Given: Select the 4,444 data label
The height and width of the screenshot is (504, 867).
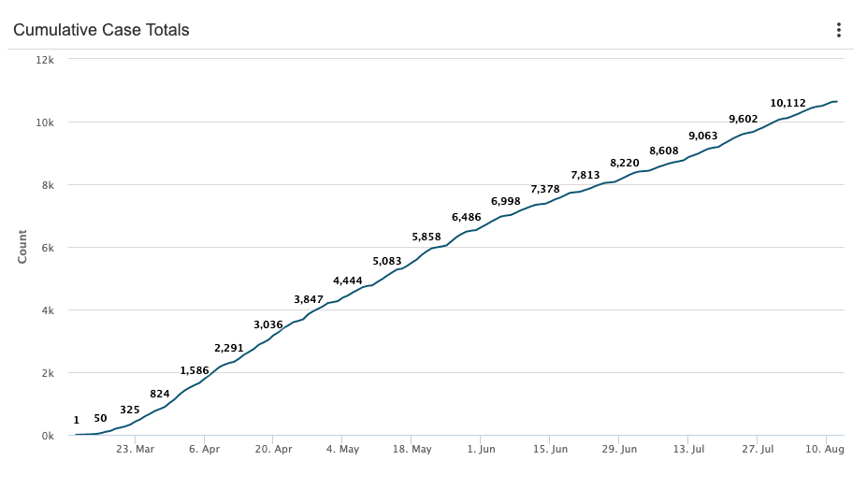Looking at the screenshot, I should [x=347, y=281].
